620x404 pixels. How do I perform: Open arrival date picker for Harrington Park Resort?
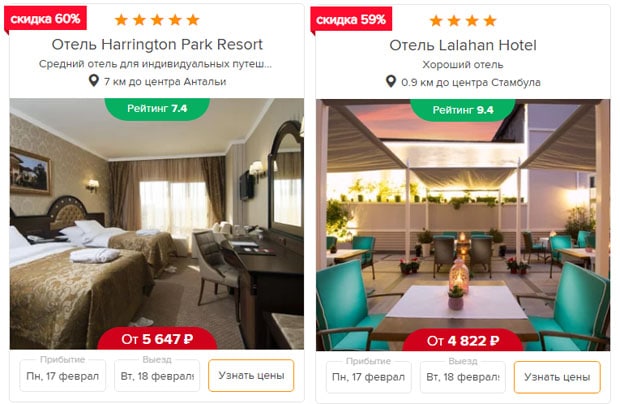[x=62, y=376]
